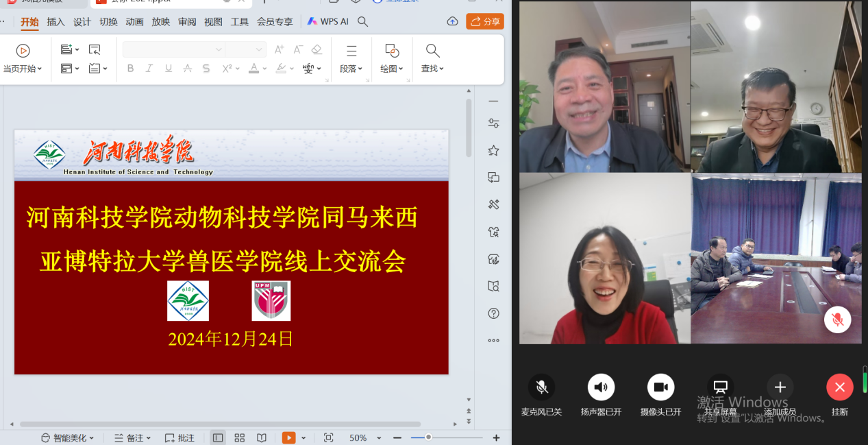Image resolution: width=868 pixels, height=445 pixels.
Task: Hang up the call with the red button
Action: click(x=839, y=387)
